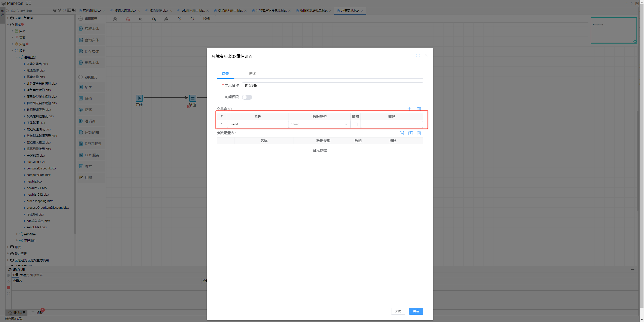Click the add variable plus icon
644x322 pixels.
click(x=409, y=109)
